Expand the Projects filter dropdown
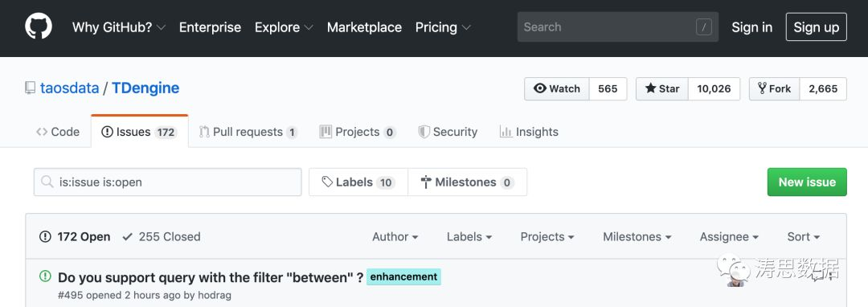The image size is (868, 307). tap(547, 237)
